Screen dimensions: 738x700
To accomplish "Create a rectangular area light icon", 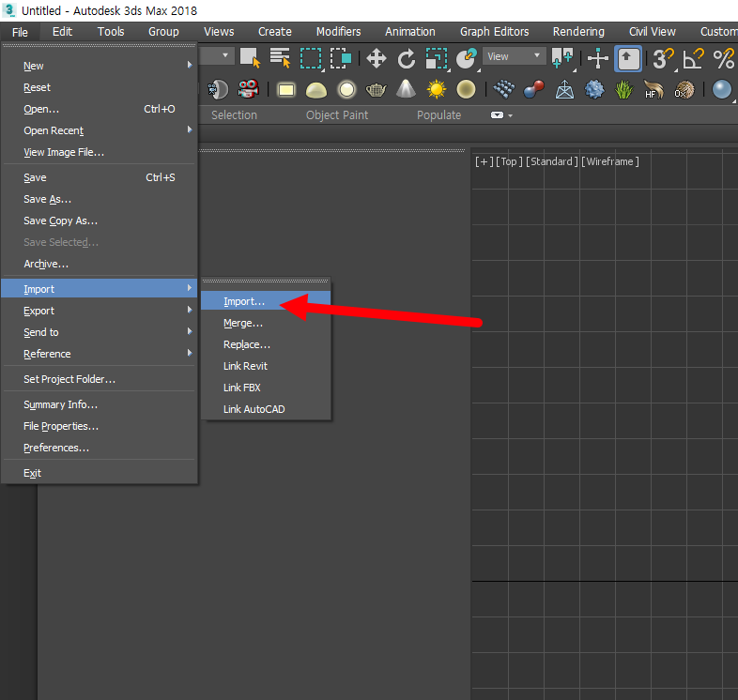I will [x=285, y=90].
